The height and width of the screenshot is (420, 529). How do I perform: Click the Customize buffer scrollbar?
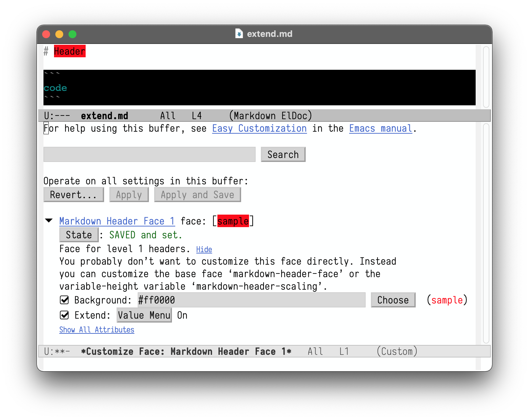[486, 233]
